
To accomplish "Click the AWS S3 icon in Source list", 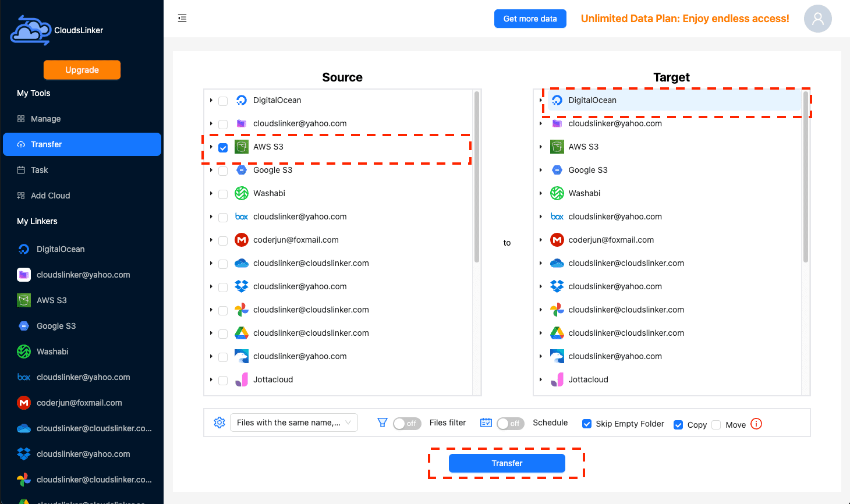I will [242, 147].
